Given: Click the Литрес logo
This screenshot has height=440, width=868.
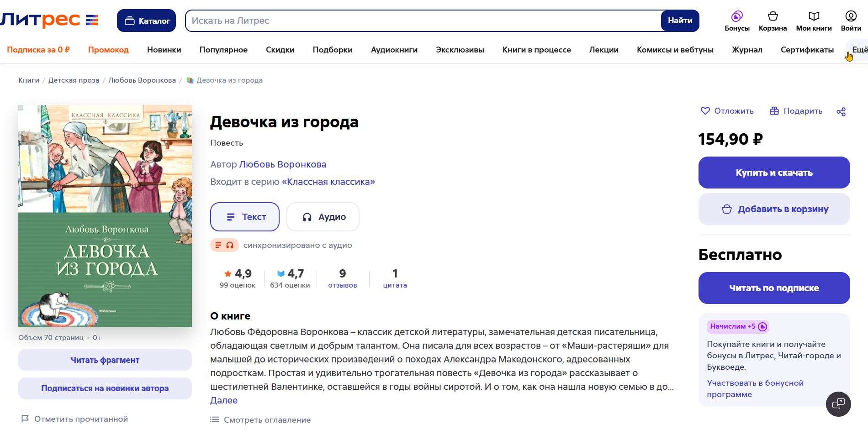Looking at the screenshot, I should pyautogui.click(x=49, y=20).
